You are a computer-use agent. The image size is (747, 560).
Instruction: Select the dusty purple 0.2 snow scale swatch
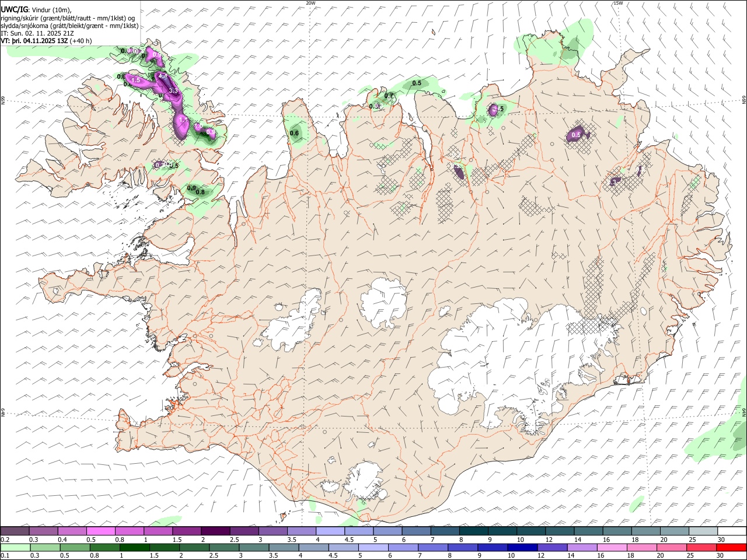point(15,531)
